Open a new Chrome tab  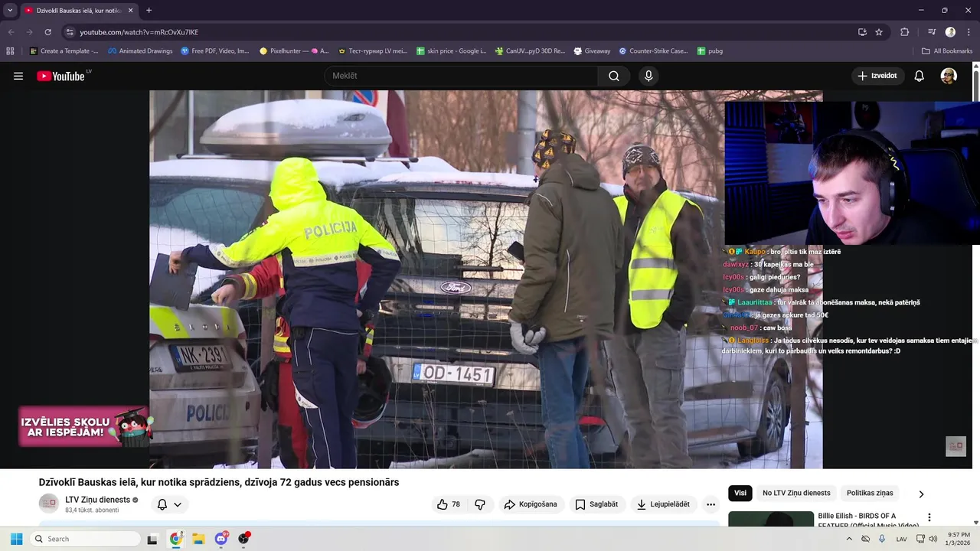click(149, 10)
